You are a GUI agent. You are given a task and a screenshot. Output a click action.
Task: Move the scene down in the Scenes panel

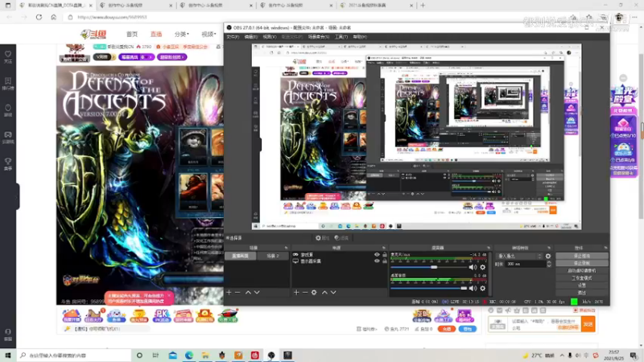257,292
